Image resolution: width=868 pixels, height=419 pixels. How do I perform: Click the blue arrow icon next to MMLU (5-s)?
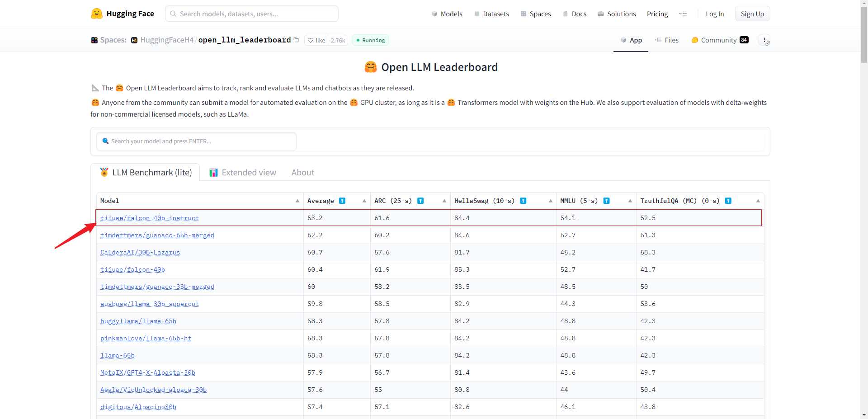coord(607,201)
